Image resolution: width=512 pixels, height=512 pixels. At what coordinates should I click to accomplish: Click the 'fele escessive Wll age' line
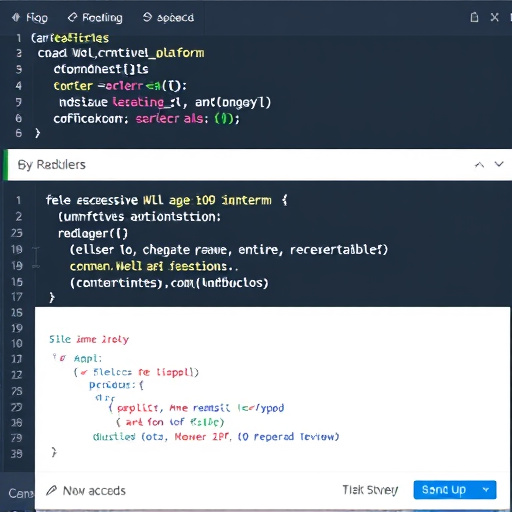click(x=167, y=200)
